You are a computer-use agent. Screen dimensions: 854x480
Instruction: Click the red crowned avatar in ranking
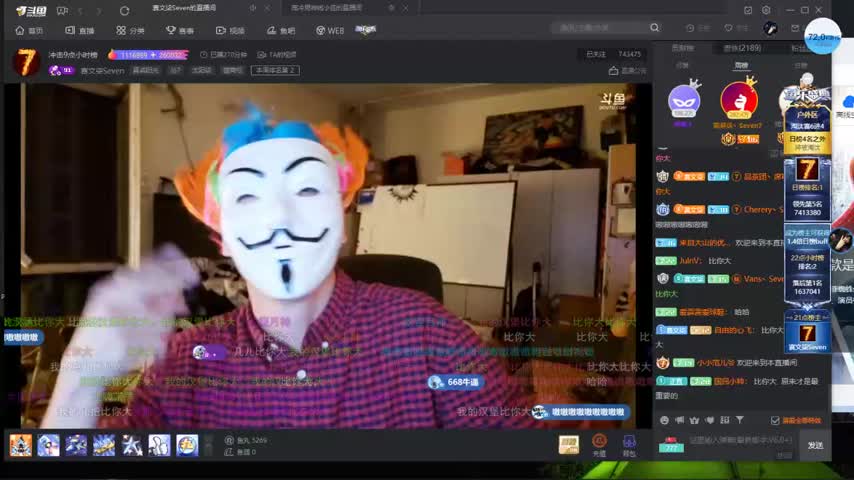pyautogui.click(x=739, y=100)
